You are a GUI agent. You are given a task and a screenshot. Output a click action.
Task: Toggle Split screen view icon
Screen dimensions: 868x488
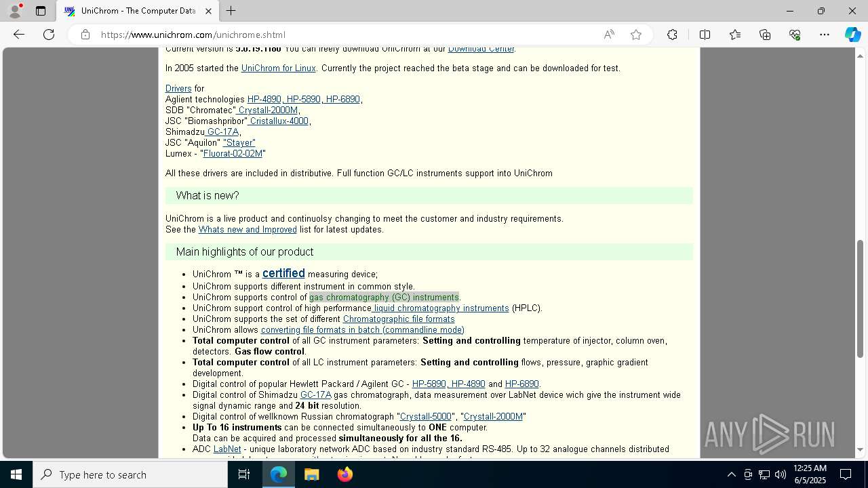[x=705, y=35]
